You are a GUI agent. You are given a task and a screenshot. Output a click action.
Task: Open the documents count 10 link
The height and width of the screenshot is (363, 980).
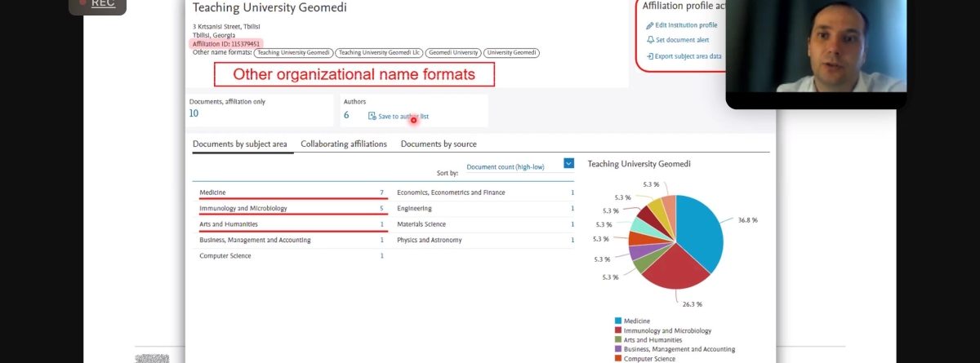tap(194, 113)
